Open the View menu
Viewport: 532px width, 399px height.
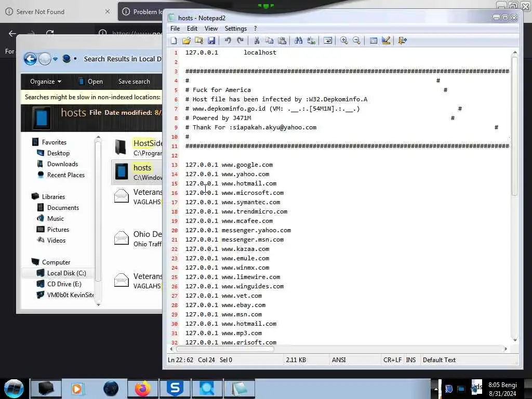[x=211, y=29]
